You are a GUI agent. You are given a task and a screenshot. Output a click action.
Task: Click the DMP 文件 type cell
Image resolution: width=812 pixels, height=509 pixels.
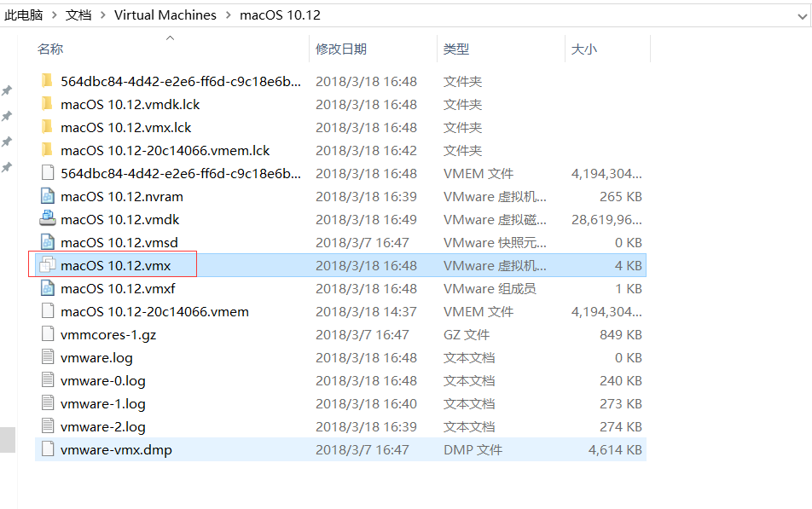[x=473, y=450]
